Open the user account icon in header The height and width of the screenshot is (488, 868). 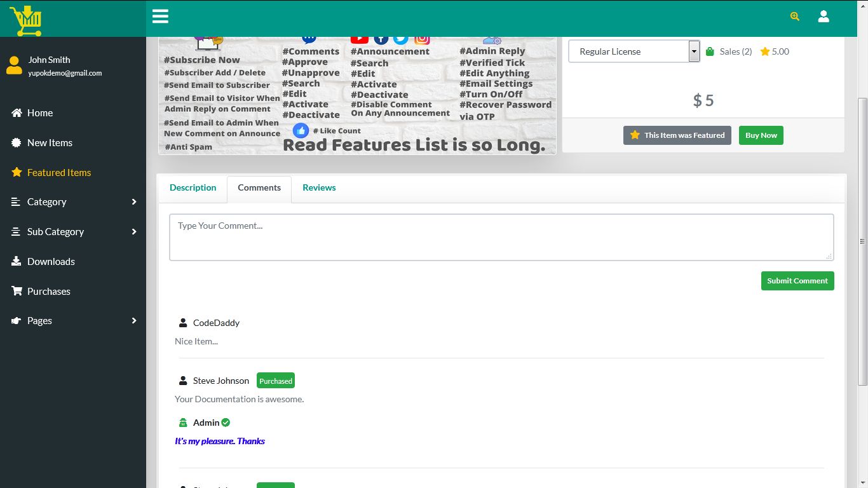pos(824,16)
